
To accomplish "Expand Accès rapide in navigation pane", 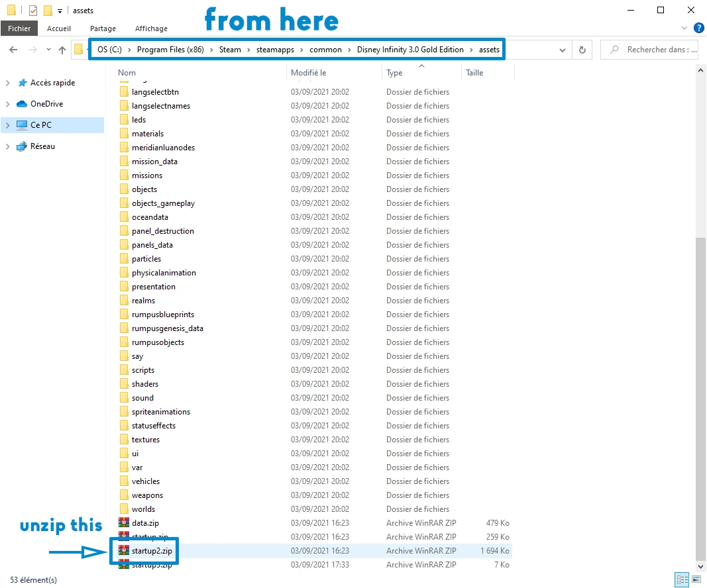I will point(7,83).
